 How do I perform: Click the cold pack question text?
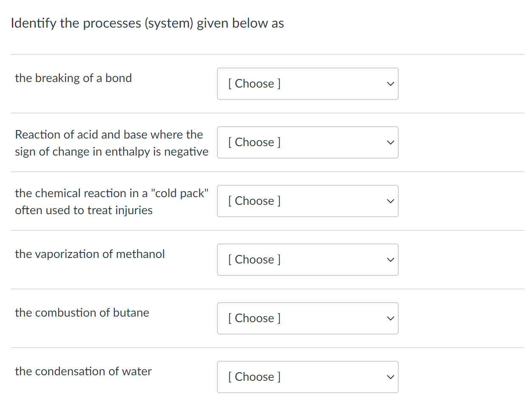point(111,201)
